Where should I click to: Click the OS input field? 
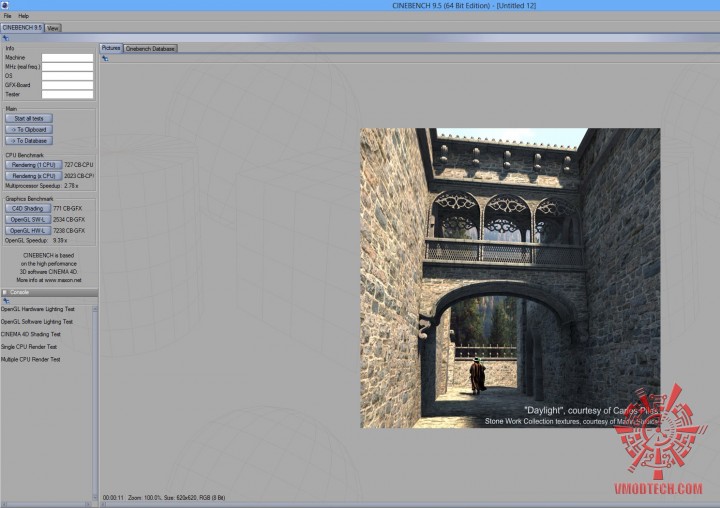coord(68,76)
